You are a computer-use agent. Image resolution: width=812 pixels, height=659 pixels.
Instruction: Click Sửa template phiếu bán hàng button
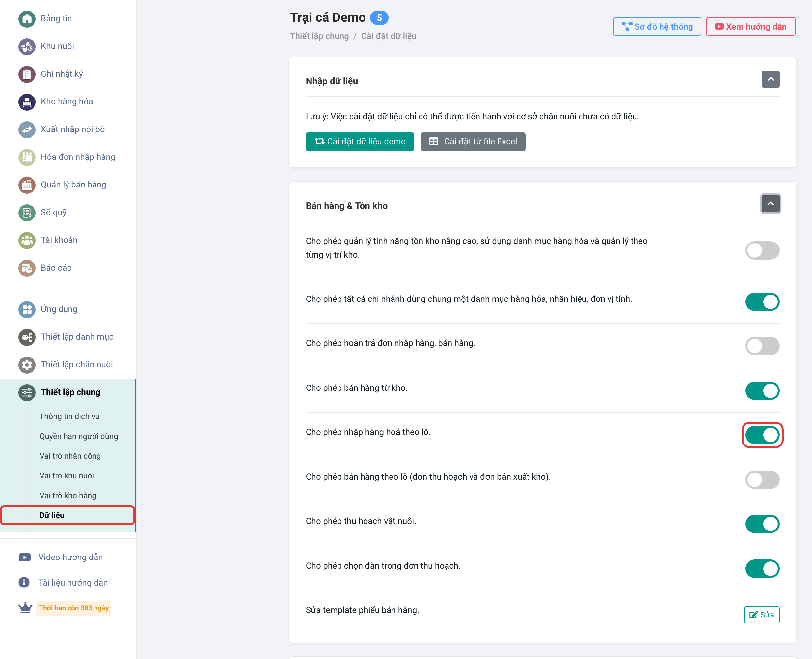(762, 615)
